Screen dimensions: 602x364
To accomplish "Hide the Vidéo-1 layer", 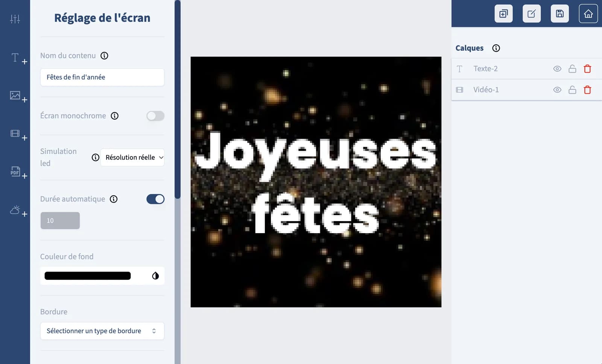I will [x=557, y=90].
